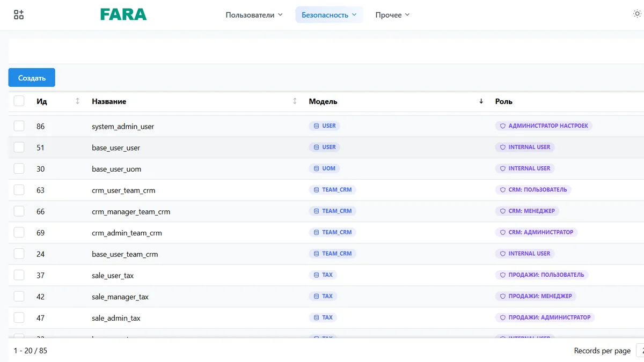
Task: Open record crm_admin_team_crm
Action: click(x=127, y=233)
